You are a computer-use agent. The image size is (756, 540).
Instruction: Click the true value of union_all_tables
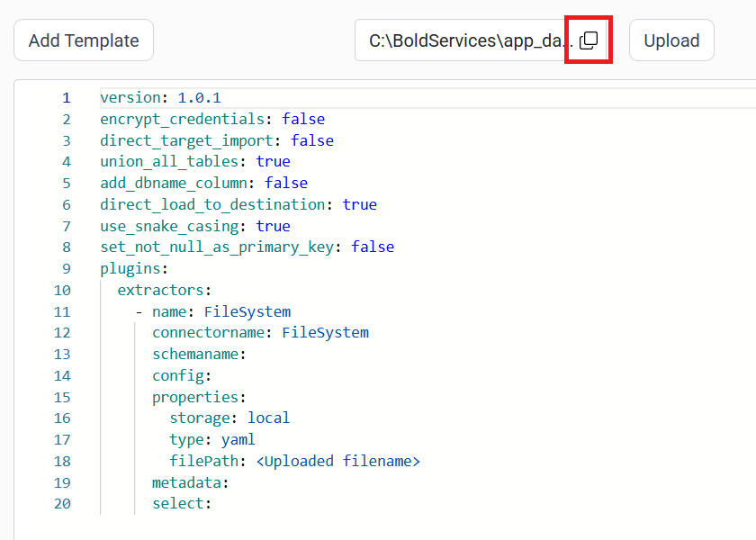273,161
